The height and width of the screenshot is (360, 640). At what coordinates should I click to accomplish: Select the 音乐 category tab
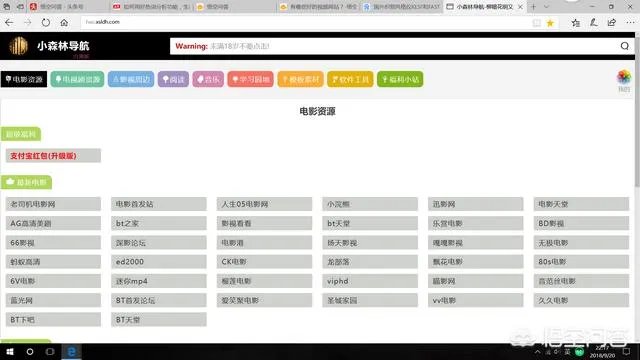pyautogui.click(x=208, y=79)
